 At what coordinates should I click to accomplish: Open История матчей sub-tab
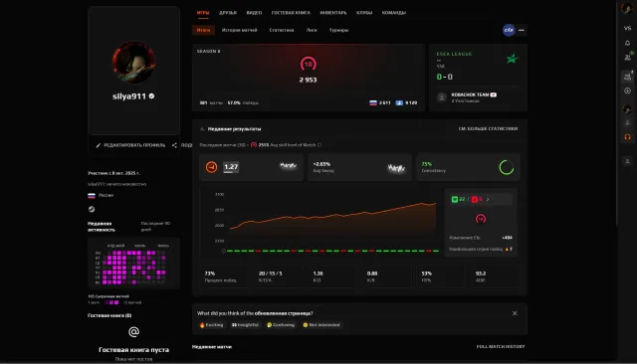click(x=239, y=30)
